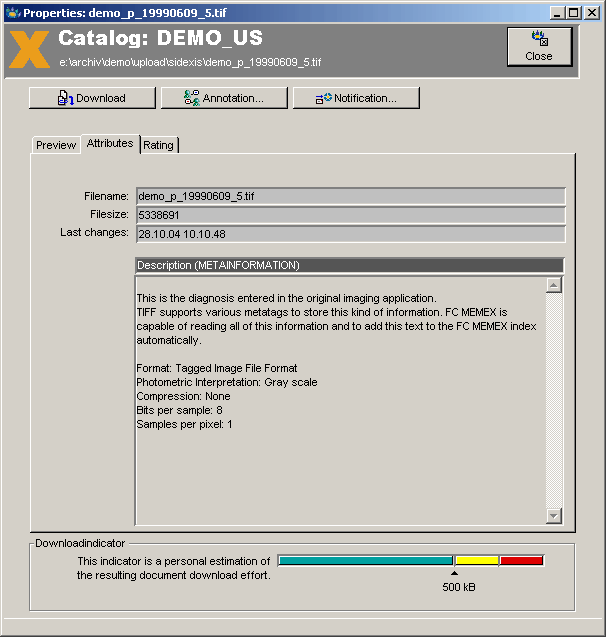606x637 pixels.
Task: Click the Description (METAINFORMATION) header bar
Action: tap(350, 265)
